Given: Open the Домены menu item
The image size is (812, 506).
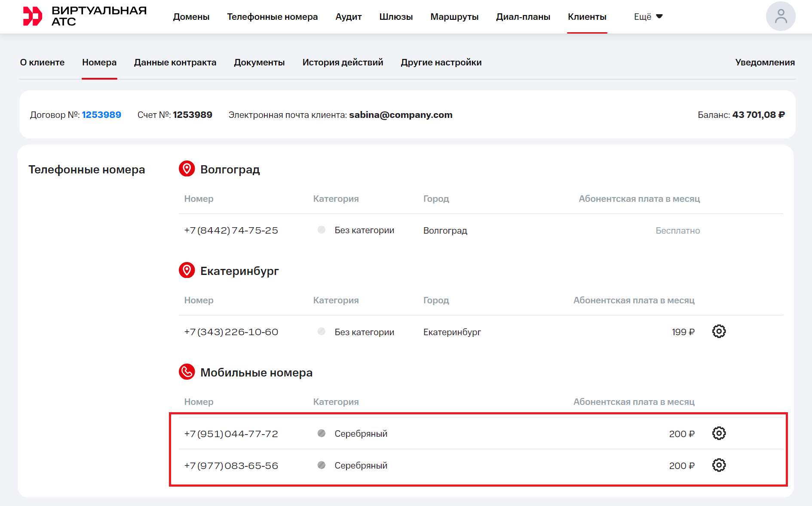Looking at the screenshot, I should (191, 17).
